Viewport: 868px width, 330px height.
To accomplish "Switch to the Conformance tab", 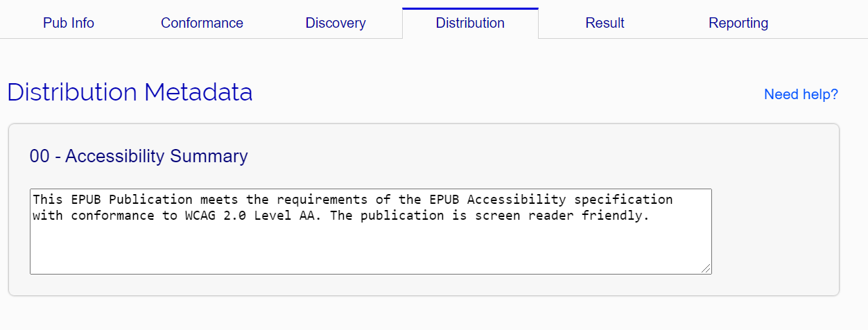I will click(202, 23).
